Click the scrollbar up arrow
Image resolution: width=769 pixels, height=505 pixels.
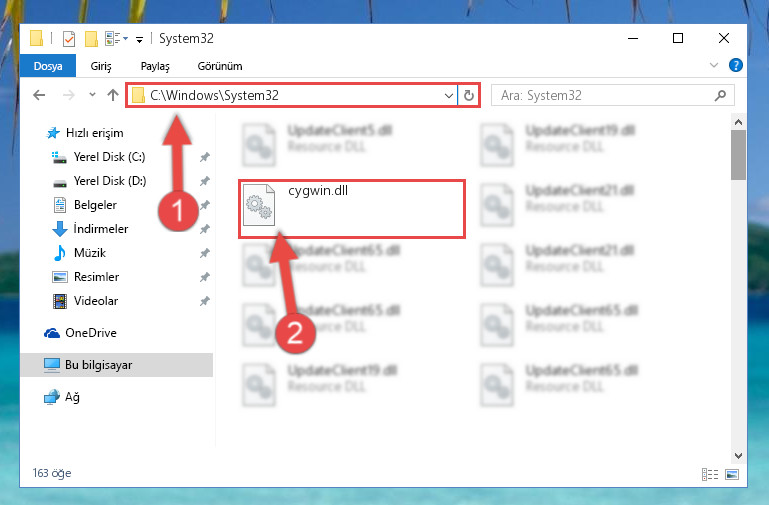738,122
